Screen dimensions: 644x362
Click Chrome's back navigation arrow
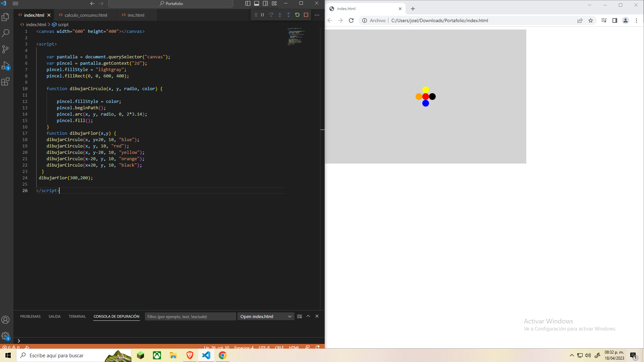(x=330, y=20)
